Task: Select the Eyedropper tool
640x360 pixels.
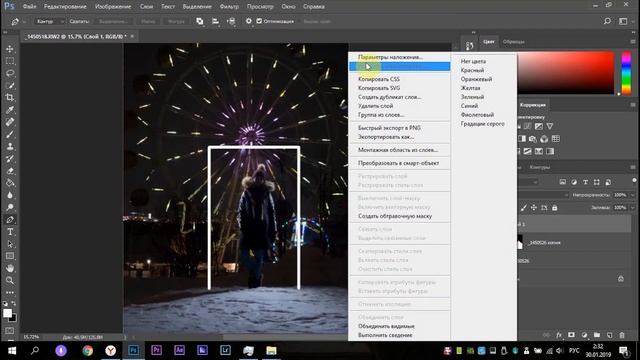Action: tap(10, 110)
